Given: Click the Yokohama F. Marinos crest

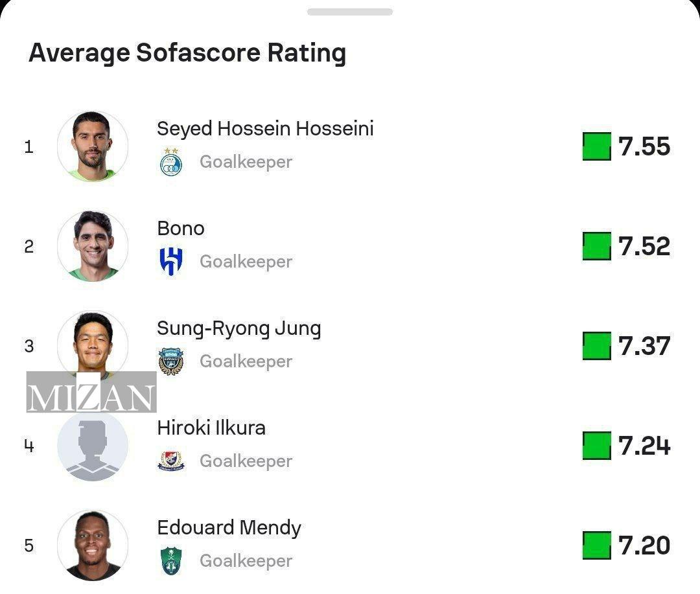Looking at the screenshot, I should tap(171, 461).
